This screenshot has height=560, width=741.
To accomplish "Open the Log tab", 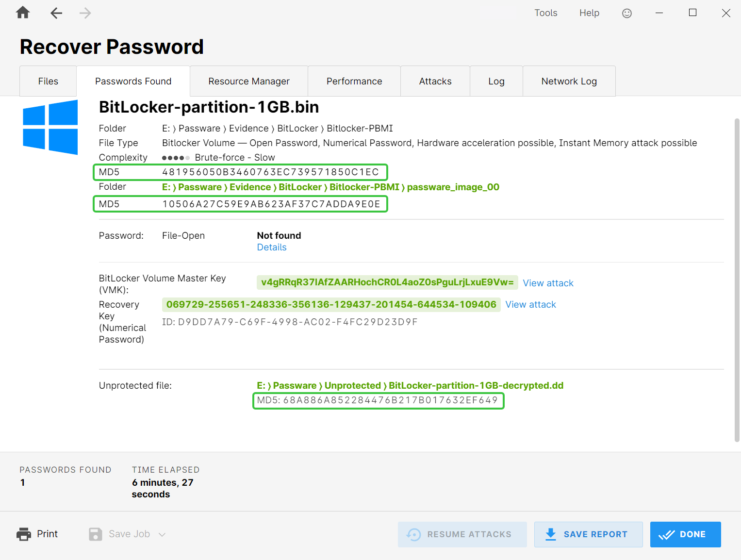I will point(496,81).
